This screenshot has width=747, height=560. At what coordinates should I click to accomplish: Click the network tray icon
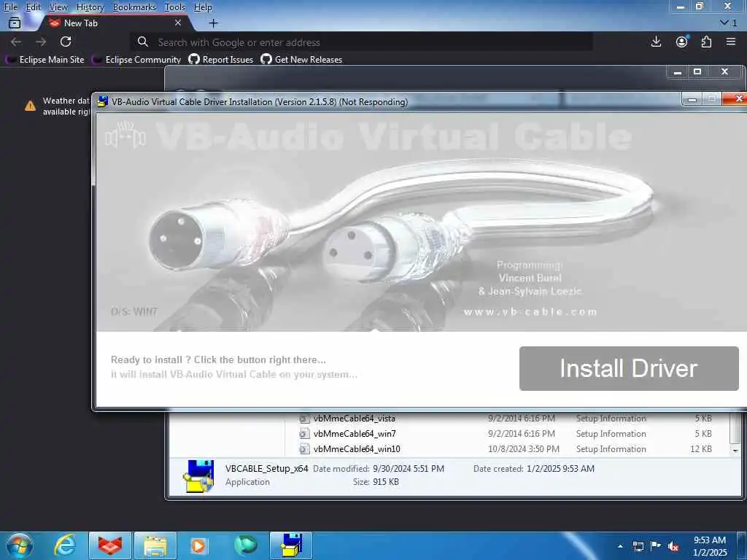point(638,546)
